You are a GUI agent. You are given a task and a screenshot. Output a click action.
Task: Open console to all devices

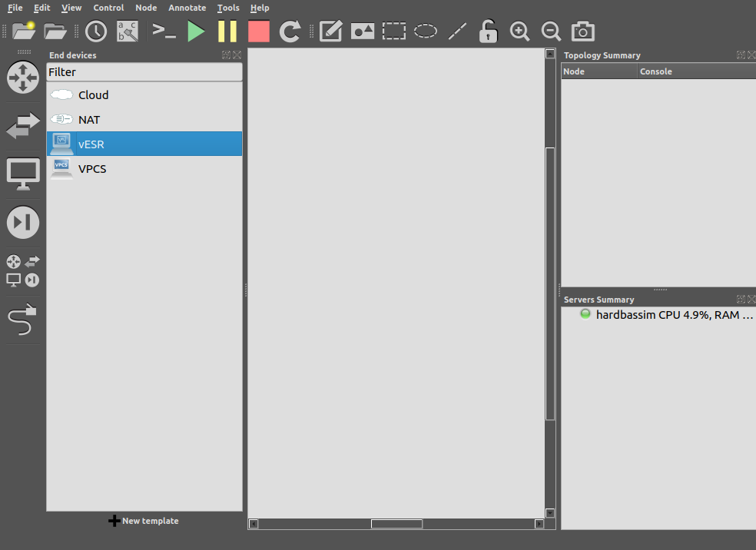pyautogui.click(x=164, y=31)
